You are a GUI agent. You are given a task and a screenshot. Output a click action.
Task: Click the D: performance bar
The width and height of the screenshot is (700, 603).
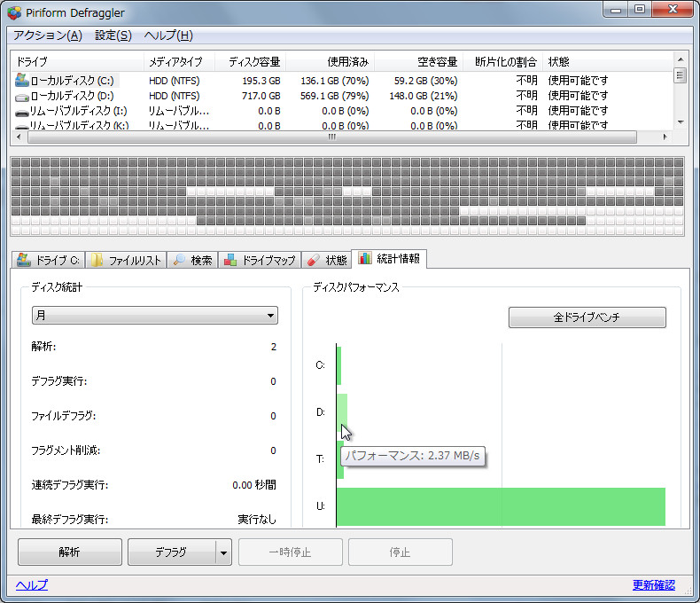[x=342, y=412]
